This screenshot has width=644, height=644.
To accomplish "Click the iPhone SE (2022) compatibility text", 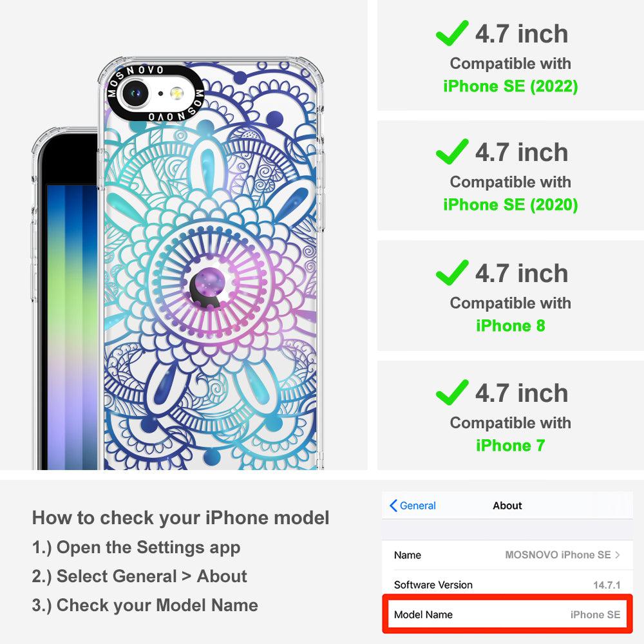I will 511,86.
